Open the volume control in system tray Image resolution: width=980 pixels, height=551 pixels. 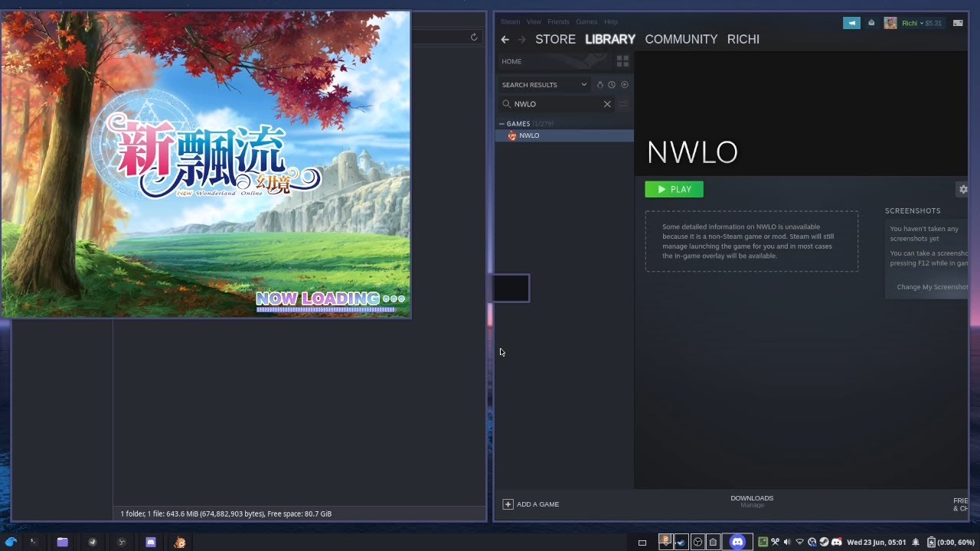pyautogui.click(x=787, y=542)
